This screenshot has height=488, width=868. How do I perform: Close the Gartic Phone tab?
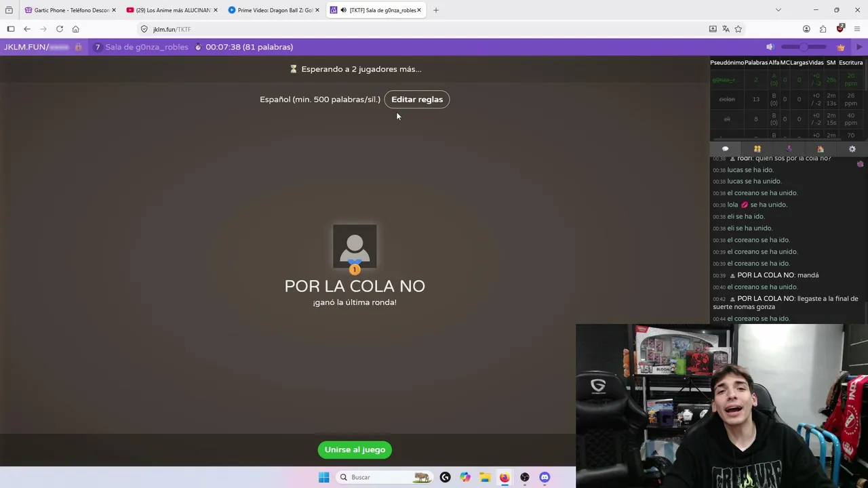pyautogui.click(x=113, y=10)
